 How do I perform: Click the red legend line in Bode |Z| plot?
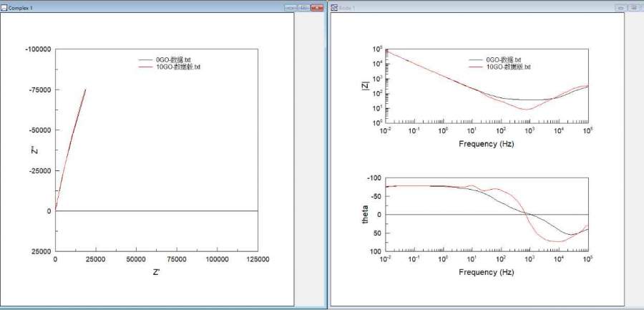[x=477, y=67]
